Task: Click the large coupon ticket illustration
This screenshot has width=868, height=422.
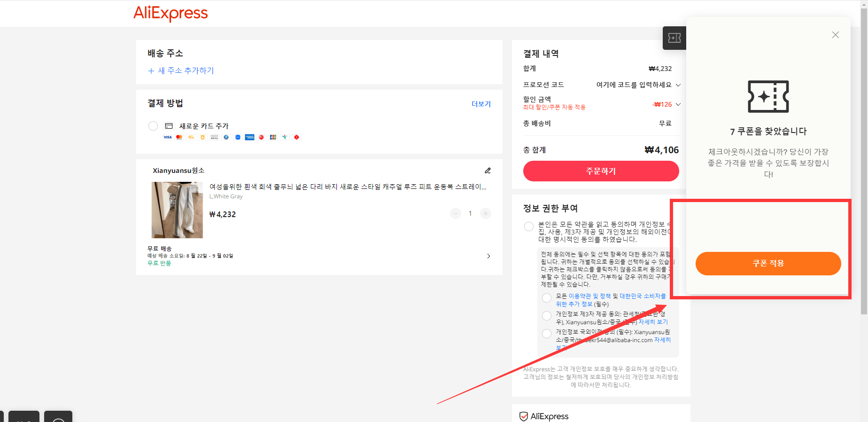Action: click(x=768, y=97)
